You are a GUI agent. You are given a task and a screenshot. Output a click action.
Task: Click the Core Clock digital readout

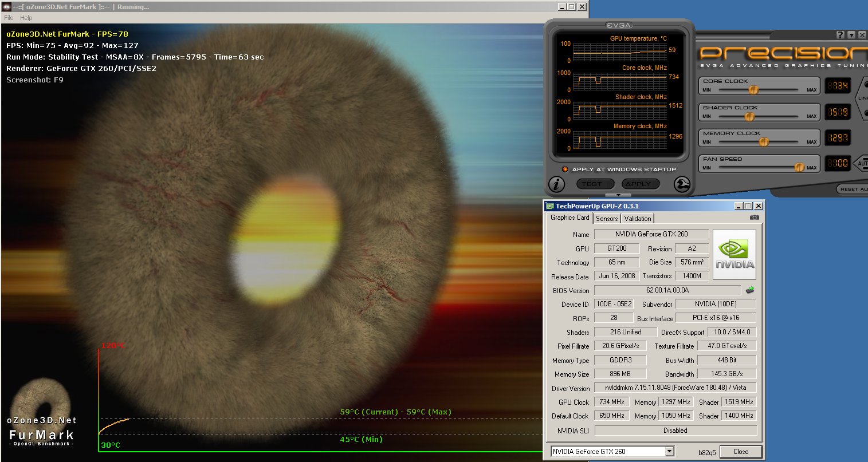click(838, 86)
